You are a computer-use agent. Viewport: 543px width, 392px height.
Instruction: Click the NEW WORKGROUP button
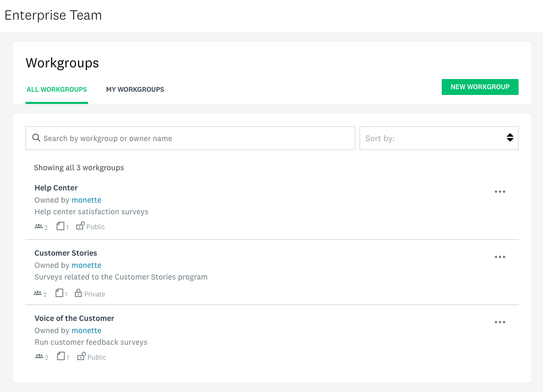480,86
